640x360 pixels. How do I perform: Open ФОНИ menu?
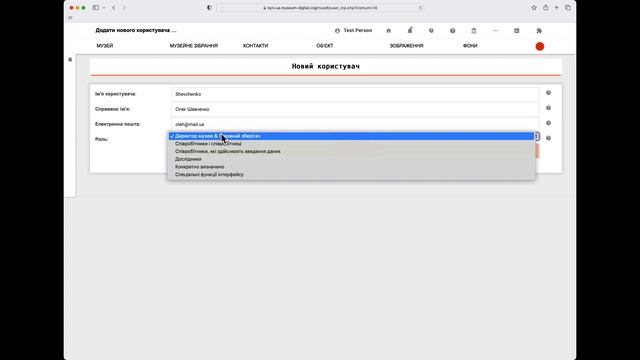point(470,46)
